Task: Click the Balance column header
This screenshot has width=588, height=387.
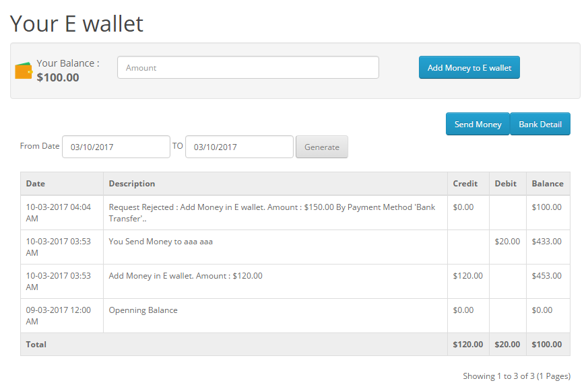Action: [548, 184]
